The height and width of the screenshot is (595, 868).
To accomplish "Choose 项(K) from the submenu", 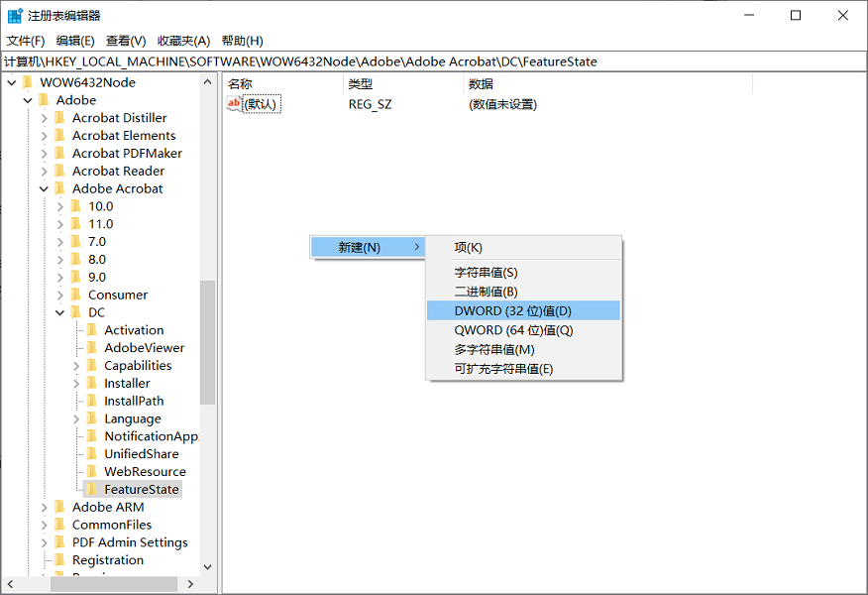I will pos(524,248).
